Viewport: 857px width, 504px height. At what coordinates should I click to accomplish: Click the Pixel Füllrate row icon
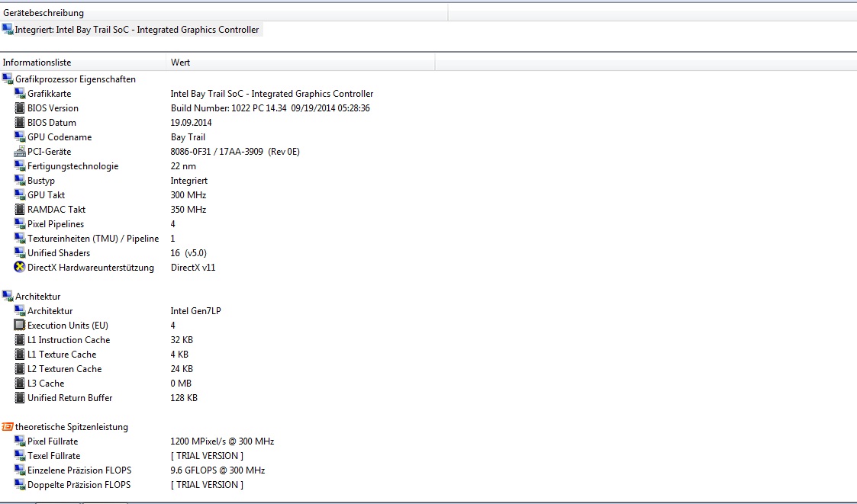(20, 441)
